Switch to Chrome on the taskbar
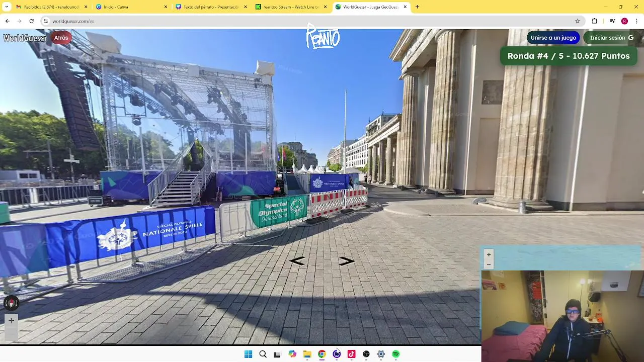 click(x=321, y=354)
